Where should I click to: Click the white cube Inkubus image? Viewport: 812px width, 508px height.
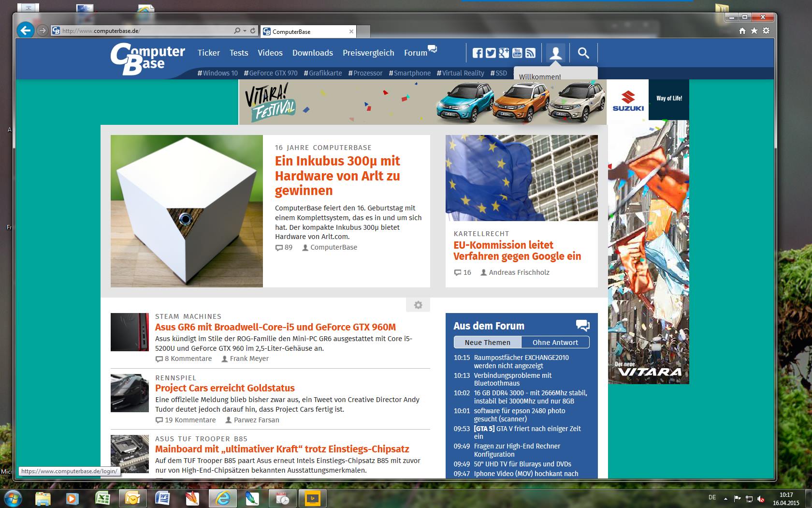tap(187, 211)
